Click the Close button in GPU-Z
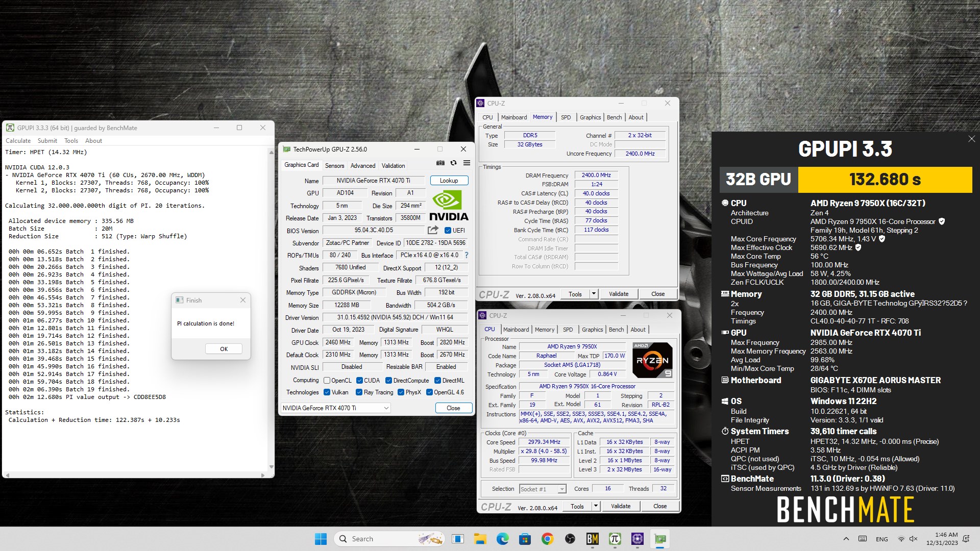 (x=453, y=408)
